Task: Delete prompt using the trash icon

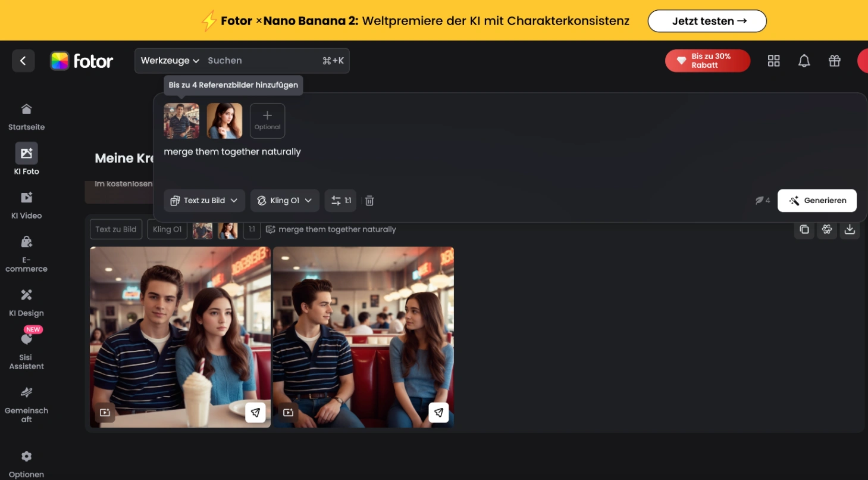Action: 369,201
